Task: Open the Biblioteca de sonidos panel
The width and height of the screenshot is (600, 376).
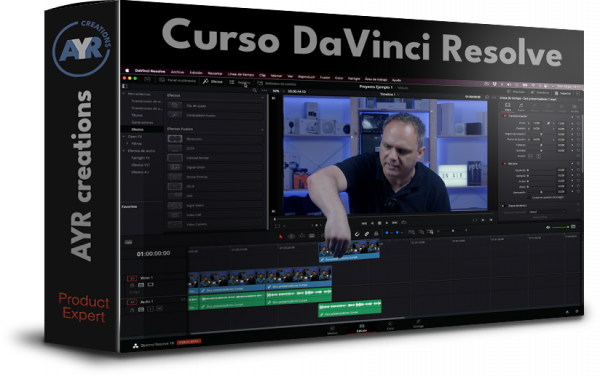Action: pos(277,83)
